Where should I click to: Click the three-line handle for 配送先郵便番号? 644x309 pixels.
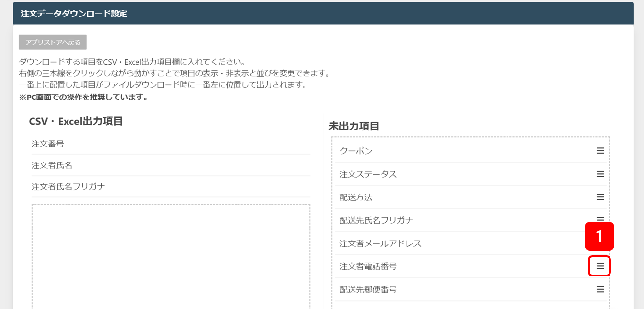[600, 289]
